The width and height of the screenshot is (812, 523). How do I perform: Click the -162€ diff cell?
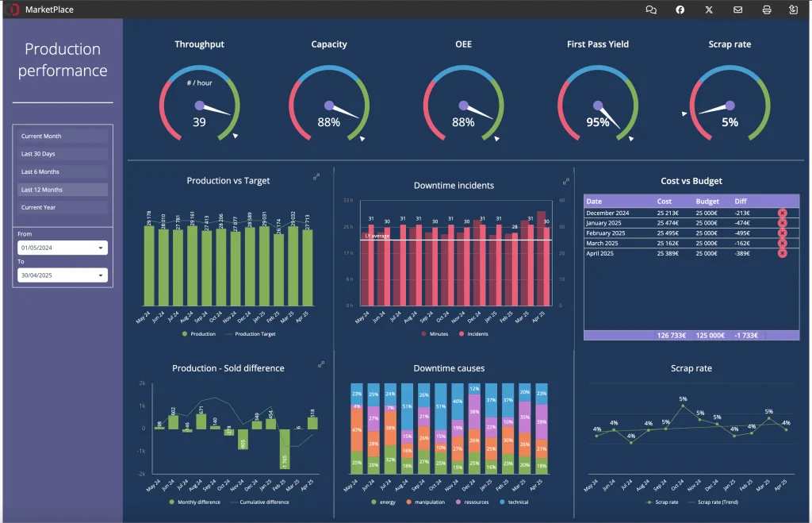click(742, 243)
